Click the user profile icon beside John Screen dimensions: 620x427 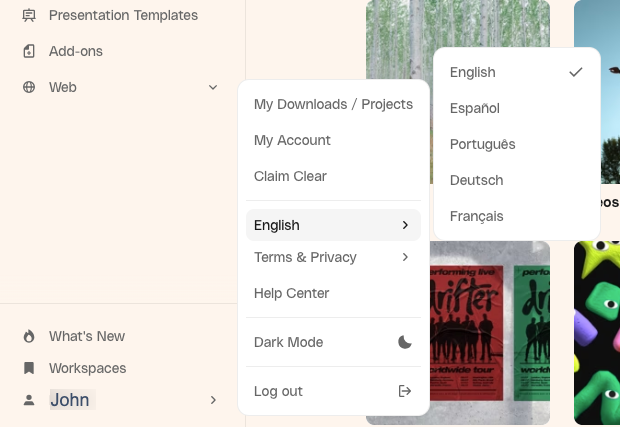pyautogui.click(x=29, y=400)
